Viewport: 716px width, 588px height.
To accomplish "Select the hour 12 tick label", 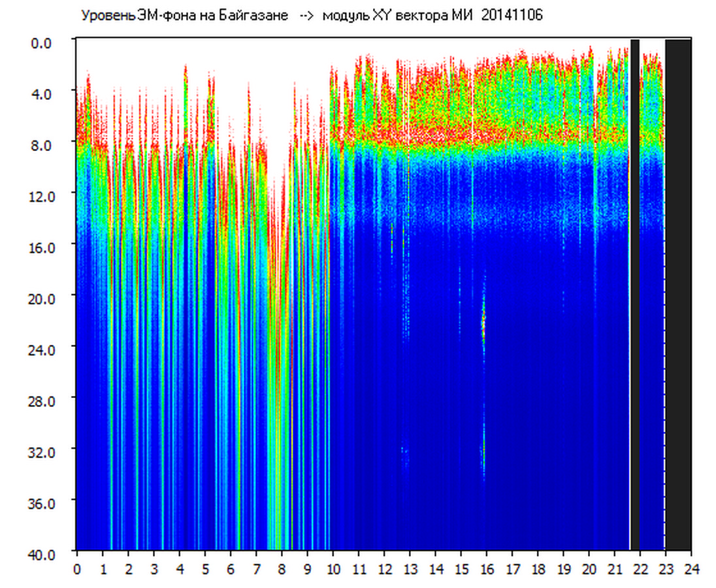I will click(384, 569).
